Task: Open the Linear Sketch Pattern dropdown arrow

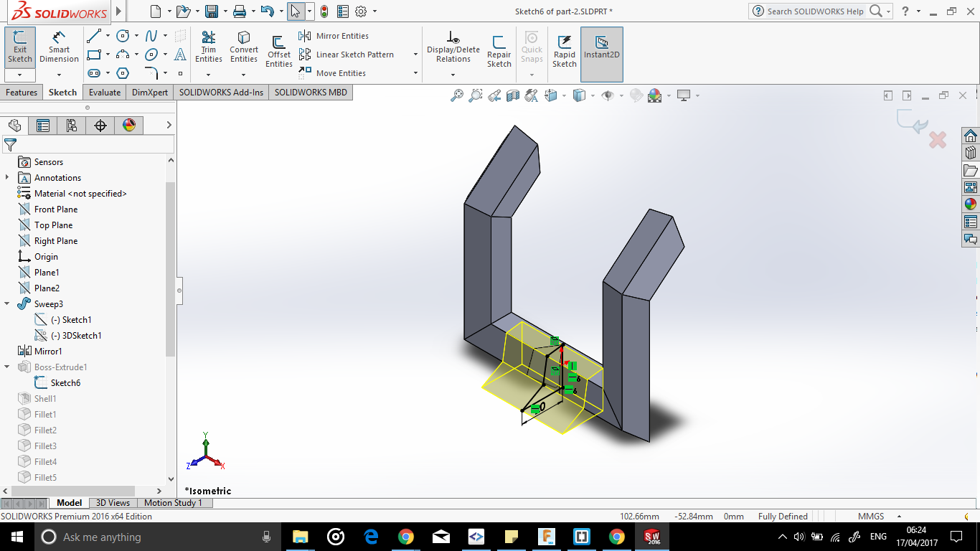Action: pos(415,55)
